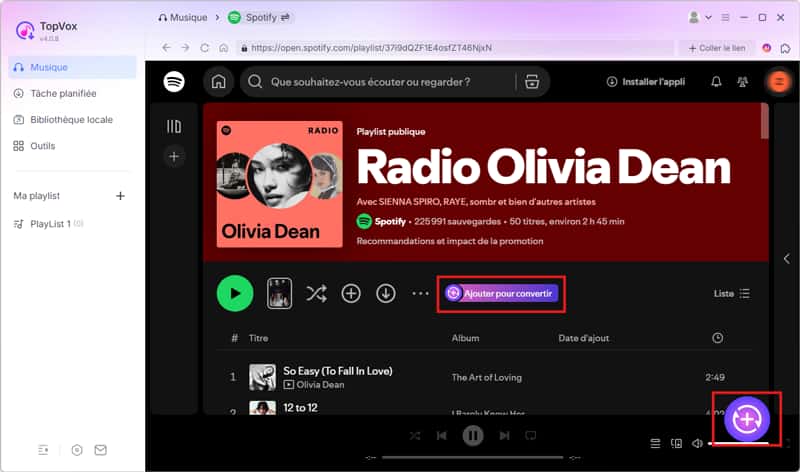The width and height of the screenshot is (800, 472).
Task: Open the playlist preview thumbnail
Action: coord(280,293)
